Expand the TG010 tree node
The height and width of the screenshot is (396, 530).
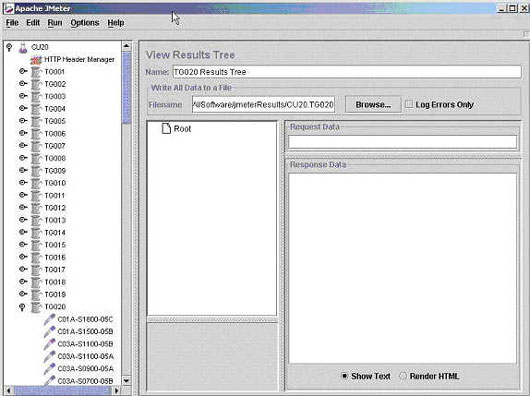click(23, 183)
